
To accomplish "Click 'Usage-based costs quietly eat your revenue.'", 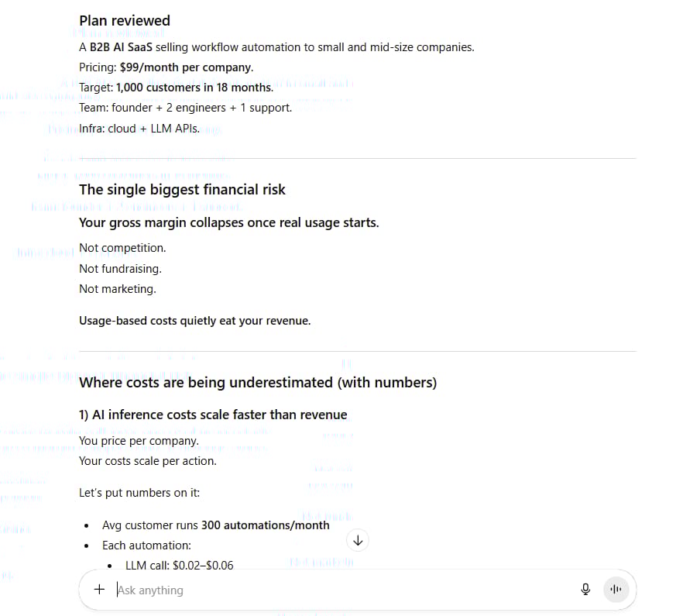I will tap(194, 320).
